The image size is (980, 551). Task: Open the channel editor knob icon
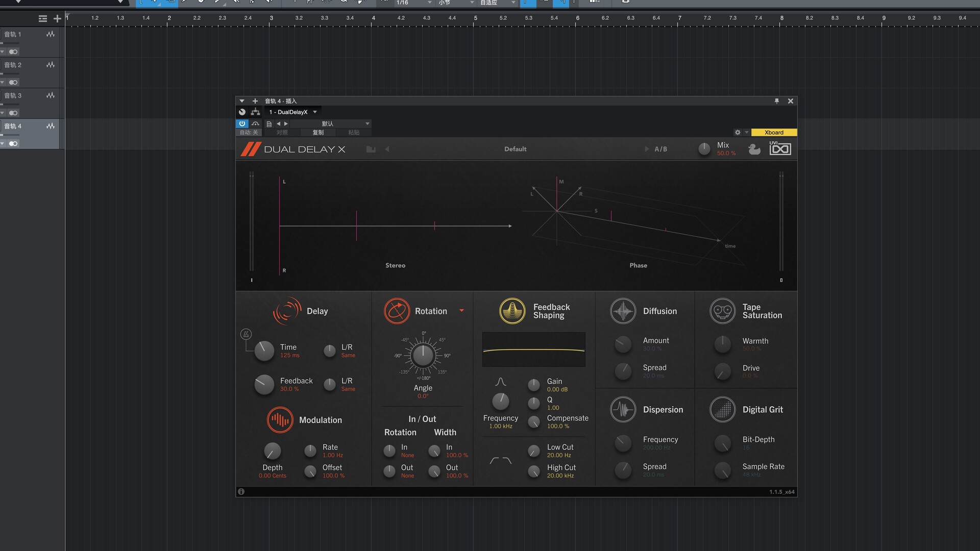click(242, 112)
